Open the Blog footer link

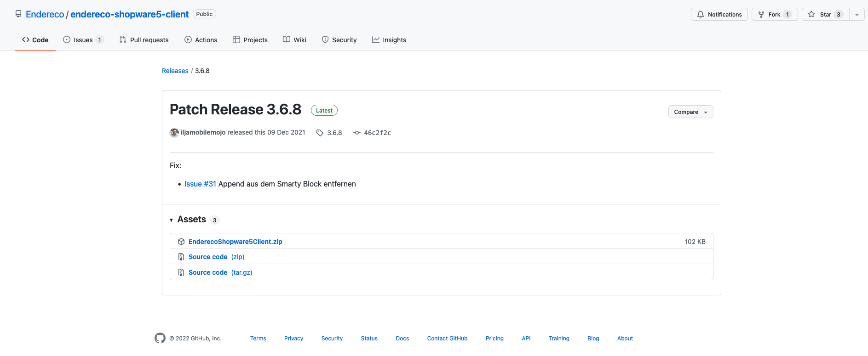(x=593, y=339)
